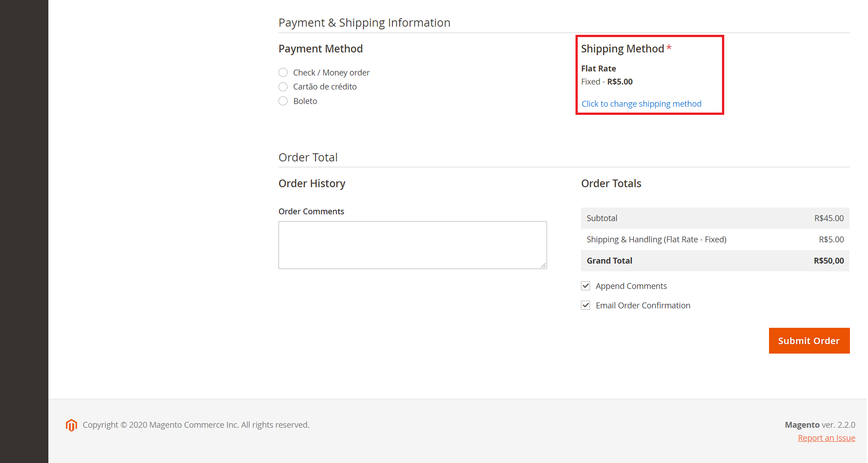Submit the order with orange button

[x=809, y=340]
